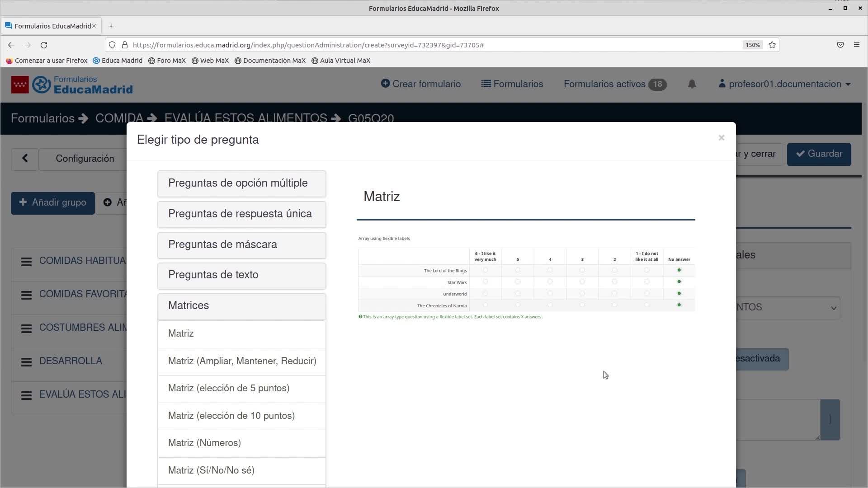Click the back chevron button
Image resolution: width=868 pixels, height=488 pixels.
click(25, 159)
